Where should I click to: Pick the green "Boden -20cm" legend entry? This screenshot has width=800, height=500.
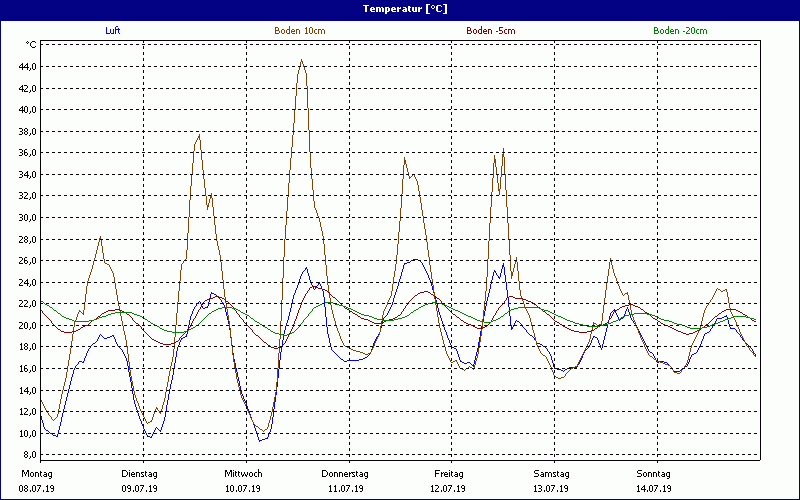[x=680, y=31]
